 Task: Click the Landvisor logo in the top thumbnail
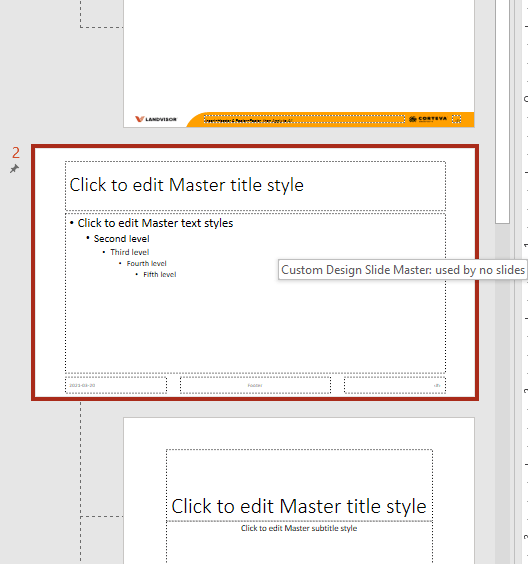156,119
